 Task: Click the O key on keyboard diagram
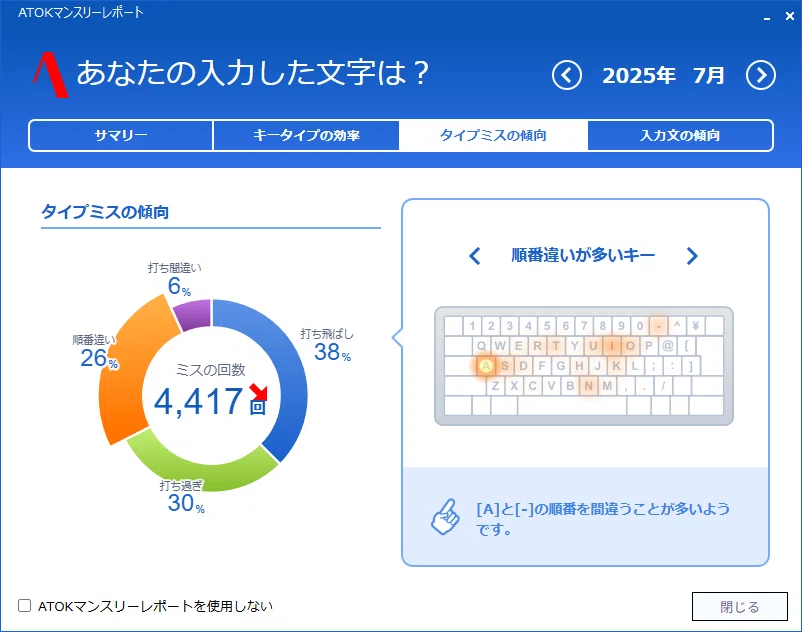point(630,346)
